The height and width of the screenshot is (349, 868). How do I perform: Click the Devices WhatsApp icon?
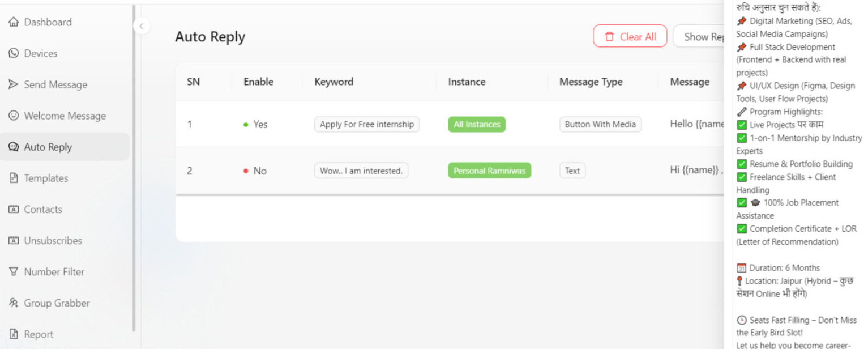click(14, 53)
